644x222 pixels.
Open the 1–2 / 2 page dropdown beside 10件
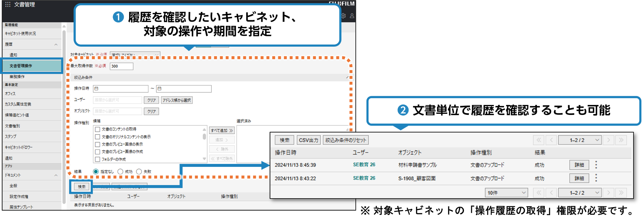580,193
